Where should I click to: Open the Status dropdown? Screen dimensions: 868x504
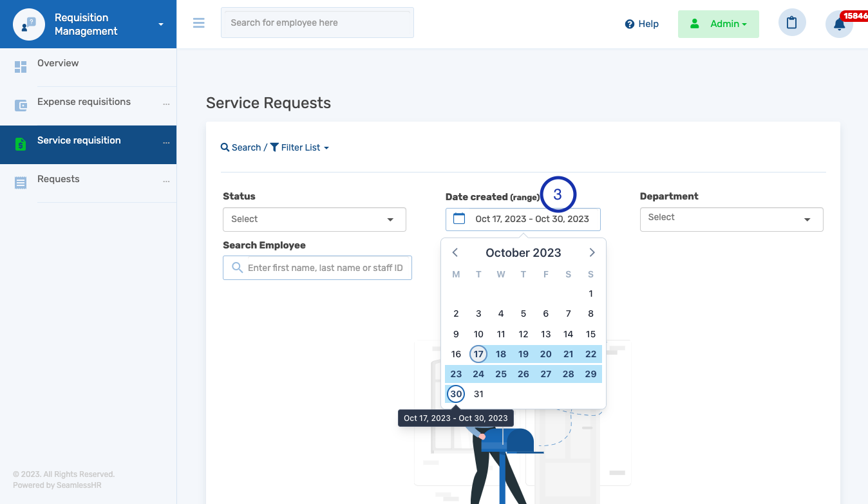[x=314, y=219]
